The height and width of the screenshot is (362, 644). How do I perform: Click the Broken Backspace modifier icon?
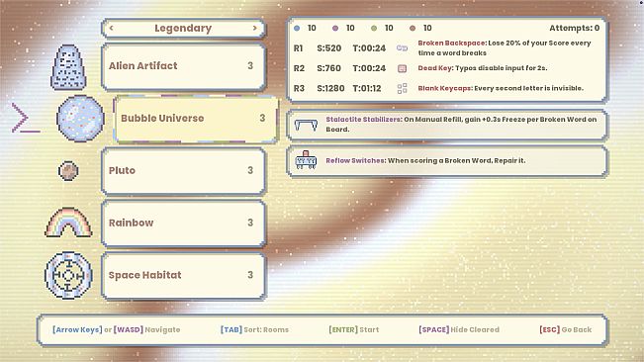click(x=402, y=48)
